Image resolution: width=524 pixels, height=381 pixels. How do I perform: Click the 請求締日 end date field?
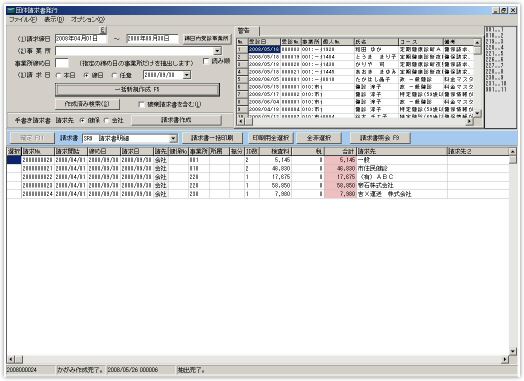click(152, 39)
